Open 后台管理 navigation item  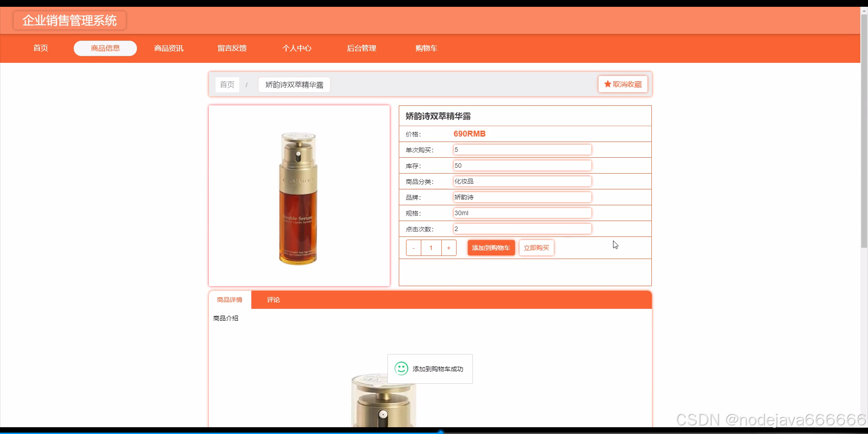click(361, 48)
